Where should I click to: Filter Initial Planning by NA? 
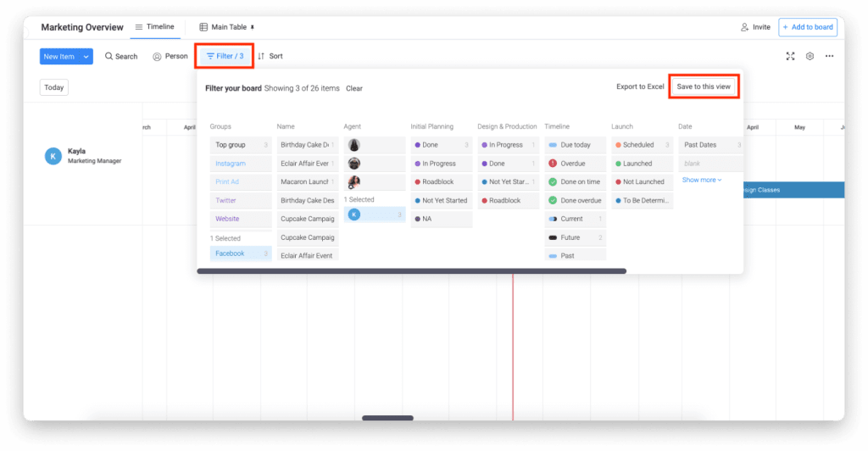pos(441,219)
